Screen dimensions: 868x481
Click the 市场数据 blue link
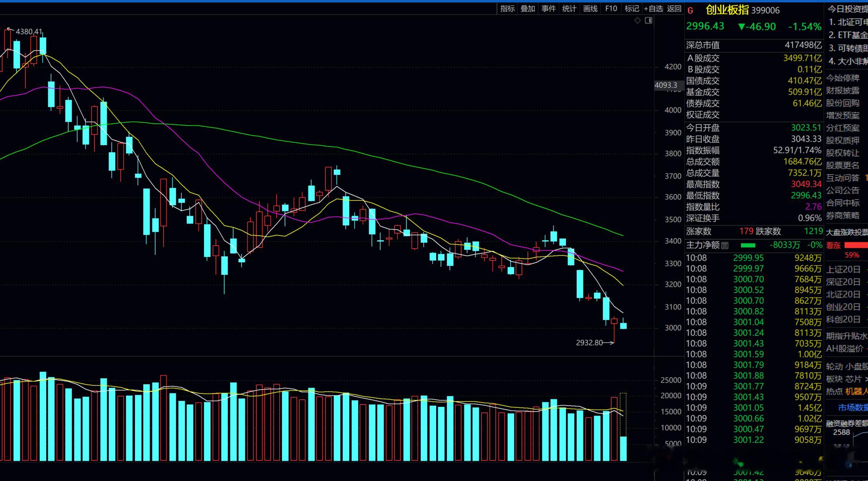click(853, 408)
